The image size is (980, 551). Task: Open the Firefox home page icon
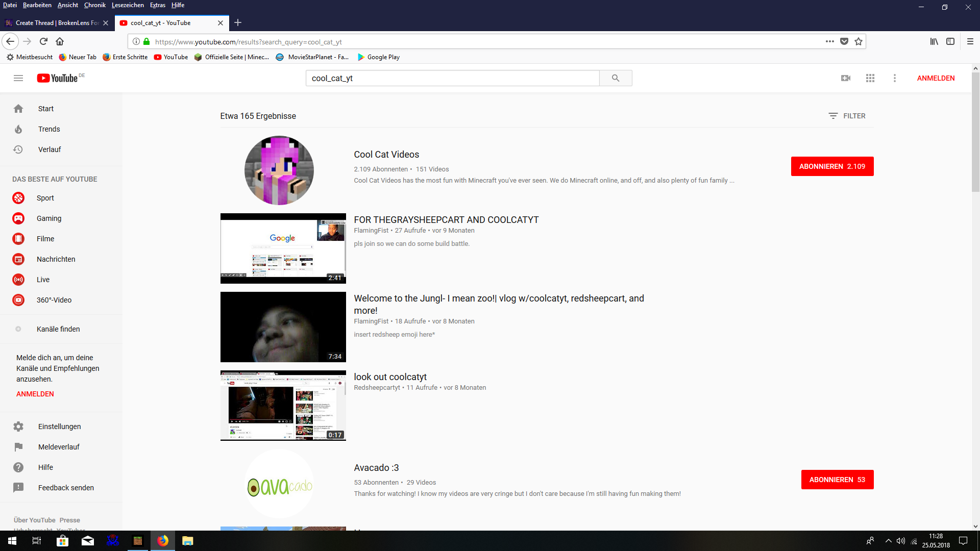[60, 41]
